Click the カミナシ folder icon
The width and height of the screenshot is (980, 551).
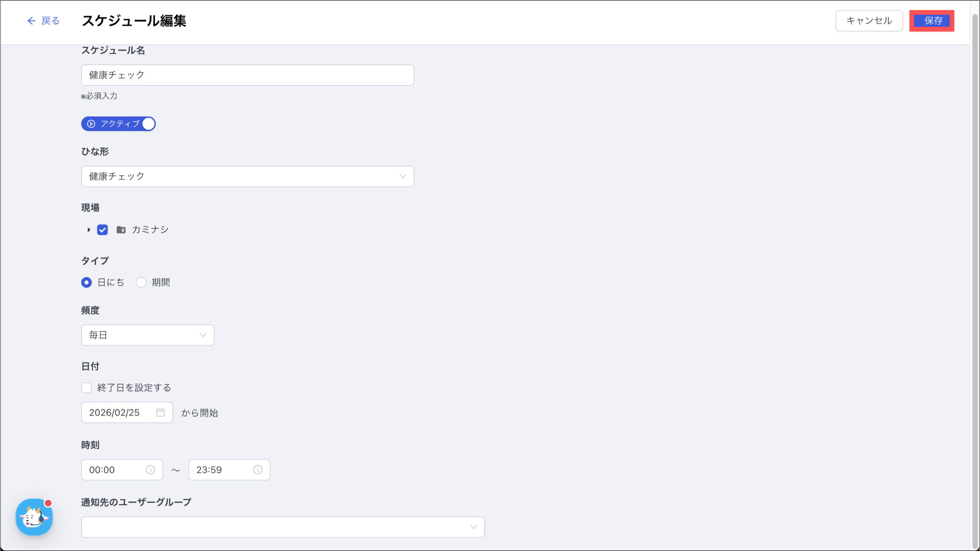[x=121, y=230]
